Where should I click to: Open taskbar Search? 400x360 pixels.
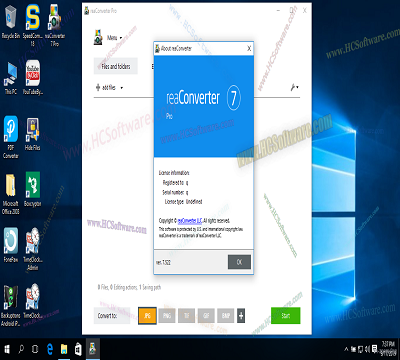[21, 349]
